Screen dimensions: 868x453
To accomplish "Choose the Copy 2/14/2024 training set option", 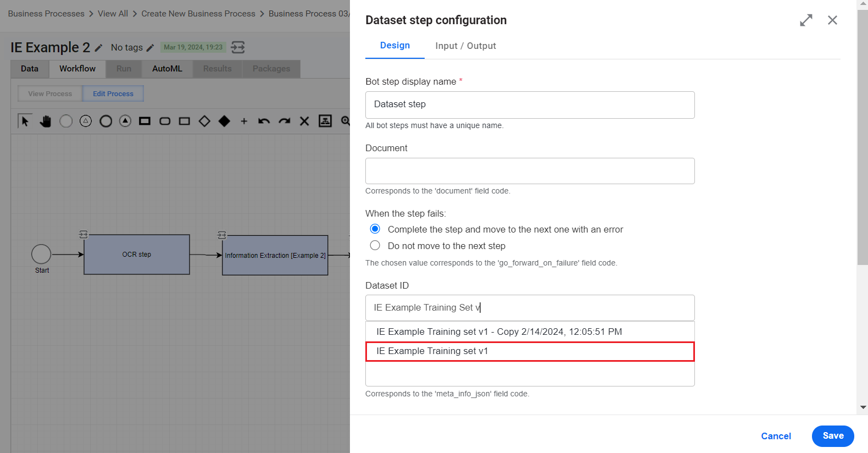I will pyautogui.click(x=530, y=332).
